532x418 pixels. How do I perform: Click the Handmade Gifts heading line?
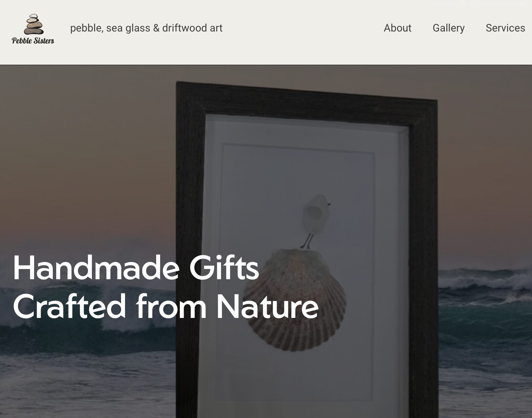136,268
